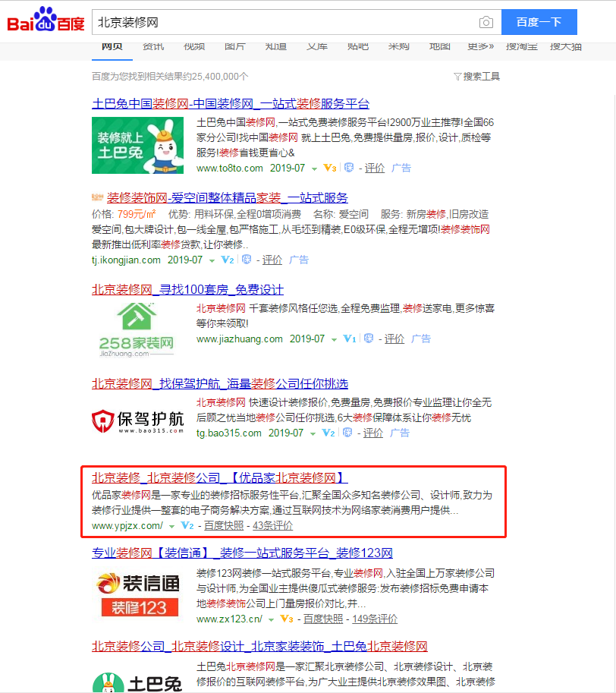Click the small icon before 装修装饰网 title

(97, 197)
